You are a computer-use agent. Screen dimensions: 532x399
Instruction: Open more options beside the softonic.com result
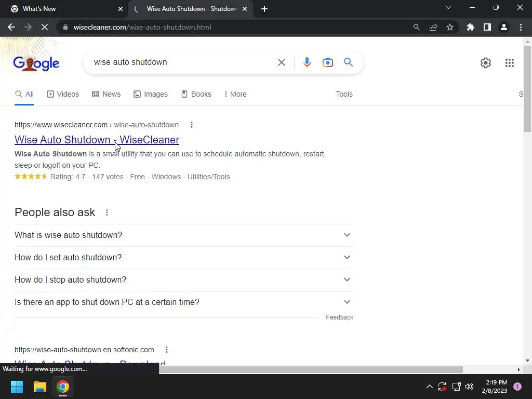[x=167, y=350]
